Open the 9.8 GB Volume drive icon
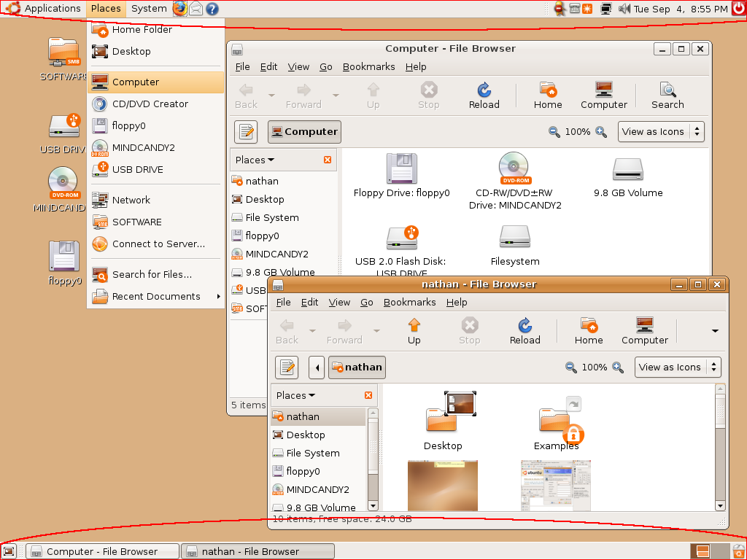Screen dimensions: 747x560 coord(628,177)
